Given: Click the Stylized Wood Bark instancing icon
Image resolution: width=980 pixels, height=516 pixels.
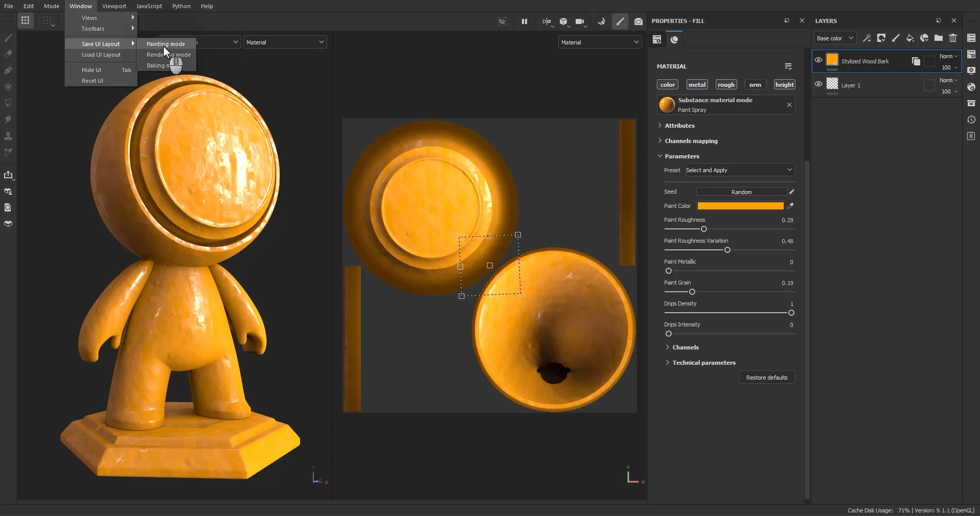Looking at the screenshot, I should (x=916, y=61).
